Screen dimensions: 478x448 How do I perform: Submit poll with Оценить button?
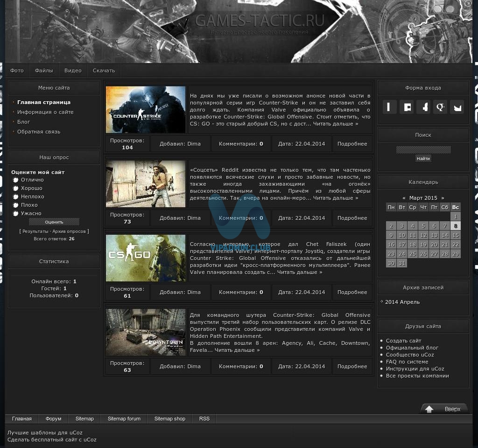coord(54,222)
